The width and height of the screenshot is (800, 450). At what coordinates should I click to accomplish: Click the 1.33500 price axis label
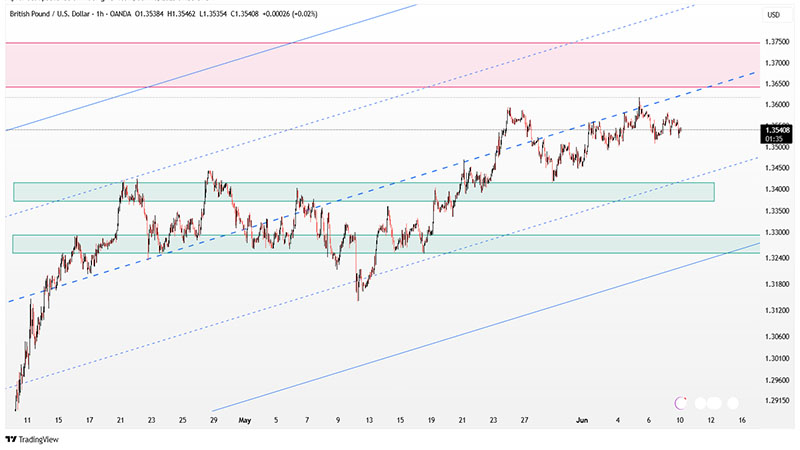pos(777,211)
